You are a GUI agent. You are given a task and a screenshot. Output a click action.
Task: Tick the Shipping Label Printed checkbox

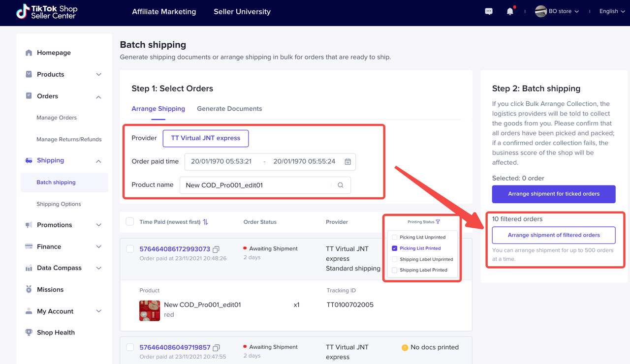click(x=394, y=270)
